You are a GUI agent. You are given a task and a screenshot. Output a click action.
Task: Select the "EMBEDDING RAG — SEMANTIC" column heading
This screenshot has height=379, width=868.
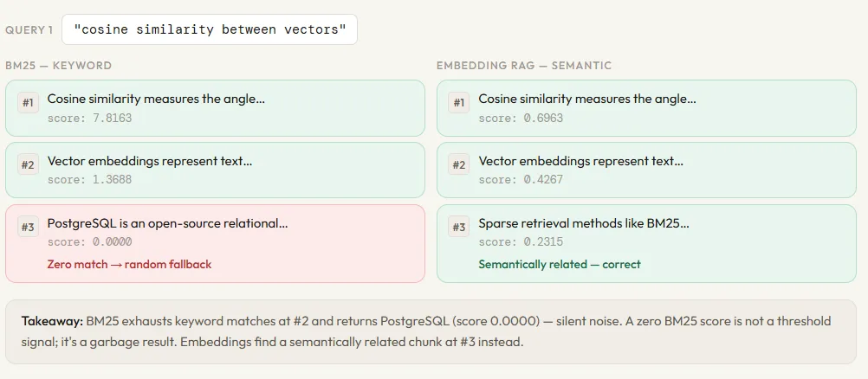click(524, 66)
